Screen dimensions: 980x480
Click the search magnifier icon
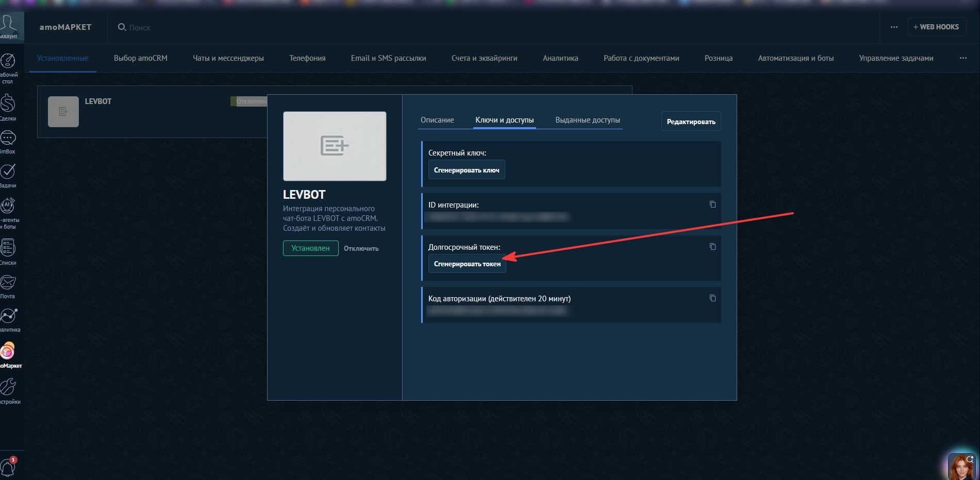122,27
